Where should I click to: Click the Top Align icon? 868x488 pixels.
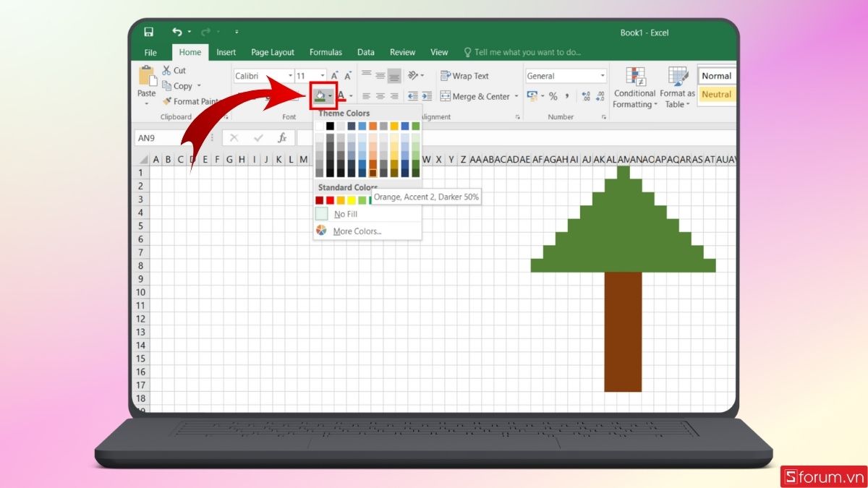(366, 75)
